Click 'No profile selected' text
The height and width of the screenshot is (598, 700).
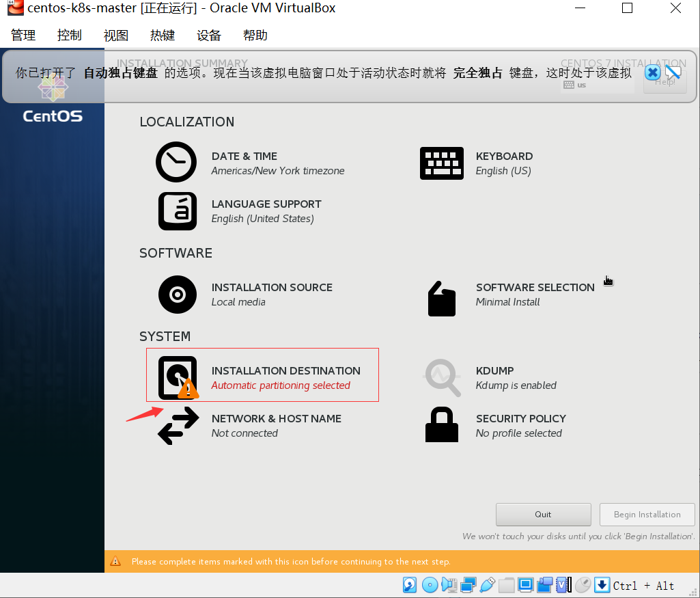[519, 433]
